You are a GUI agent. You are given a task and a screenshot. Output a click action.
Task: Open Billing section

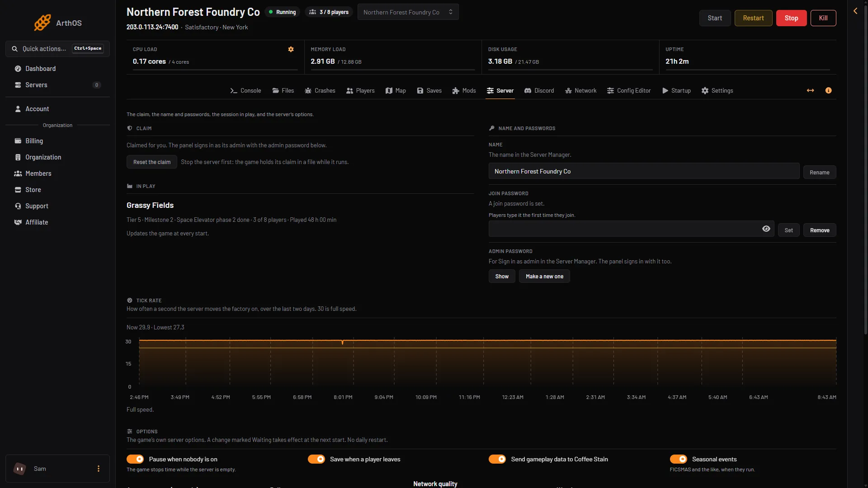[57, 141]
